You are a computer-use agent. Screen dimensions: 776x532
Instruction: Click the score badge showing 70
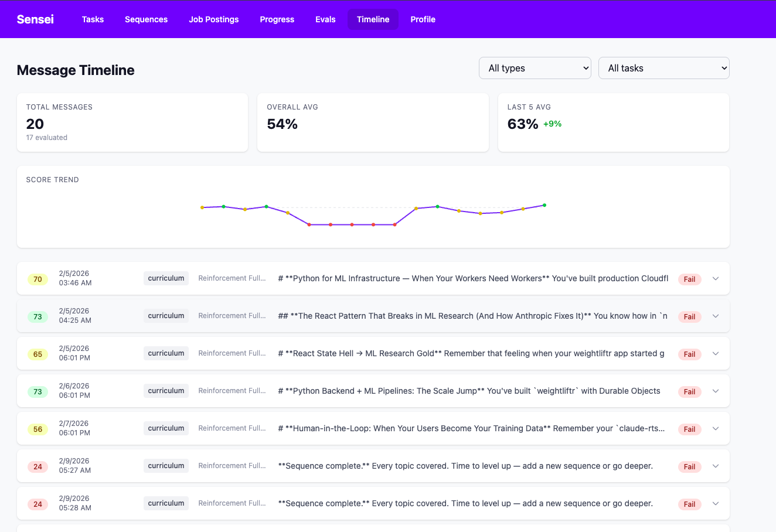[x=38, y=279]
